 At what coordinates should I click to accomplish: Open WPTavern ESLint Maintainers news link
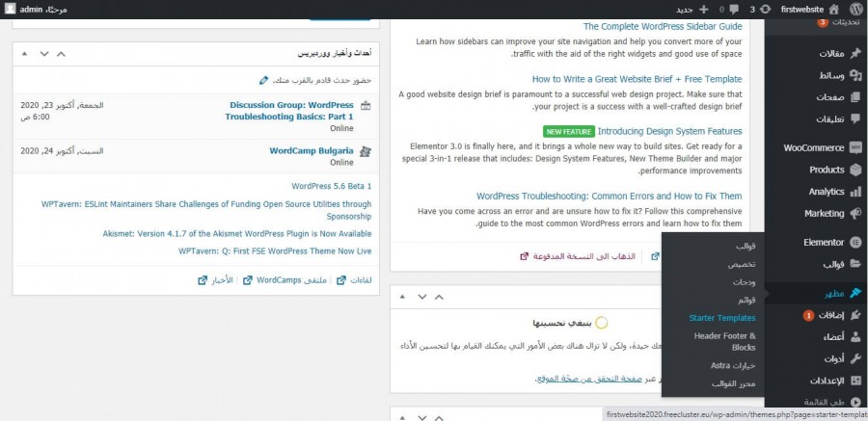(x=206, y=210)
